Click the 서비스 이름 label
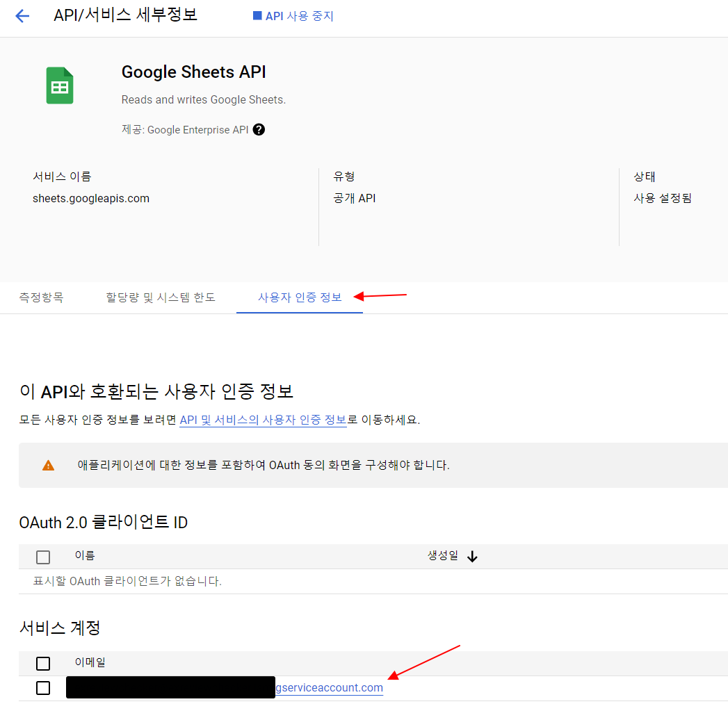Viewport: 728px width, 704px height. tap(62, 177)
